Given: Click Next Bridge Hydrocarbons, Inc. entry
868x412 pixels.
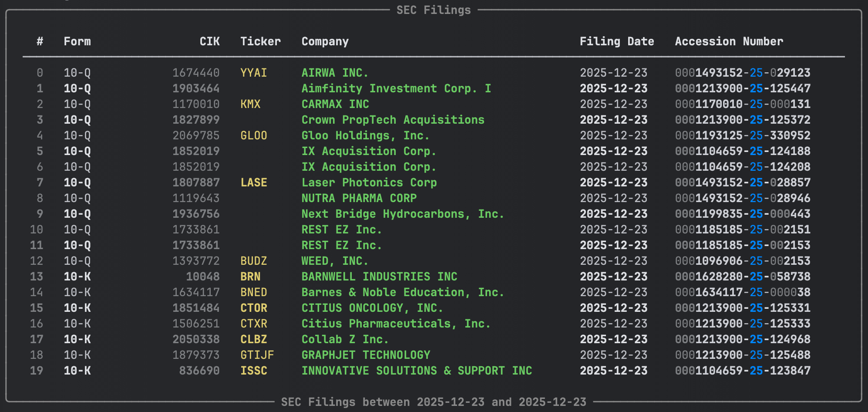Looking at the screenshot, I should (403, 214).
